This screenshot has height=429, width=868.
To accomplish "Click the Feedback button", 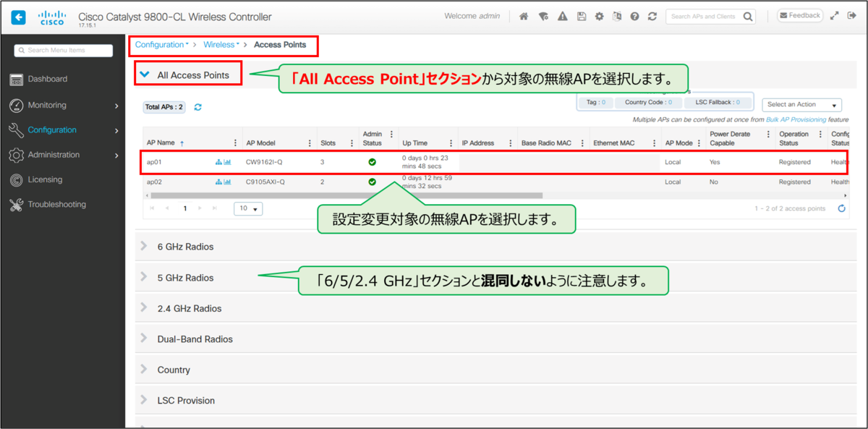I will coord(799,15).
